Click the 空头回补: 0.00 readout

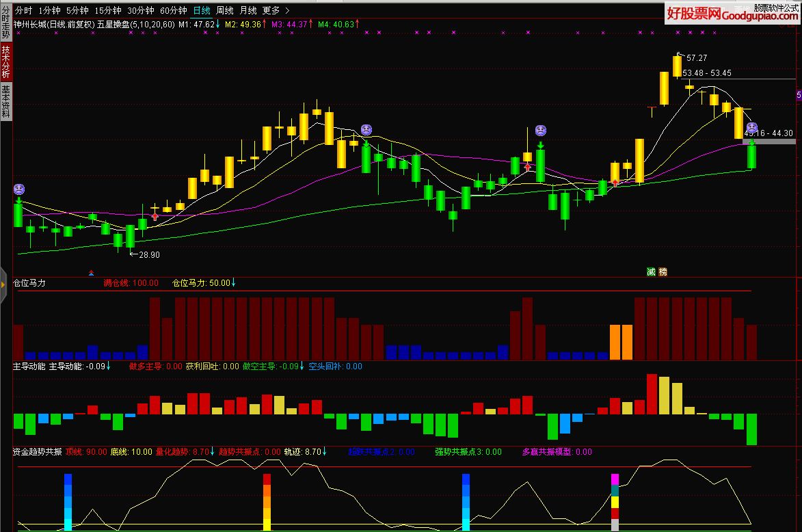click(x=335, y=367)
